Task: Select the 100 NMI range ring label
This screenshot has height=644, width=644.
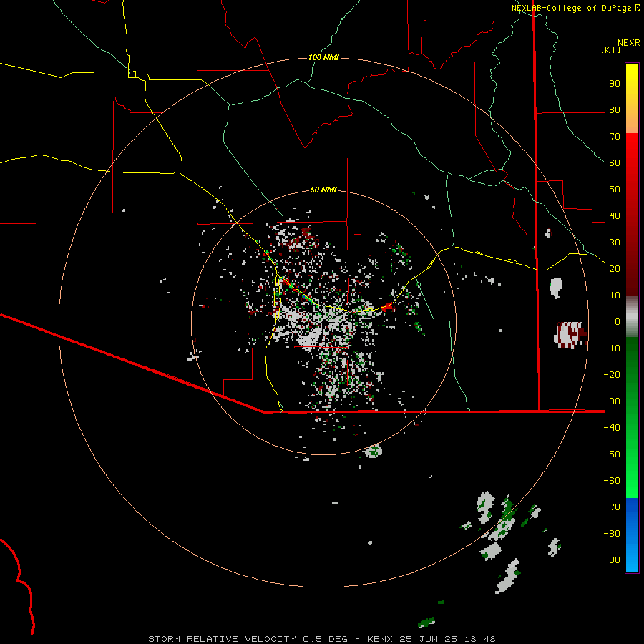Action: click(323, 57)
